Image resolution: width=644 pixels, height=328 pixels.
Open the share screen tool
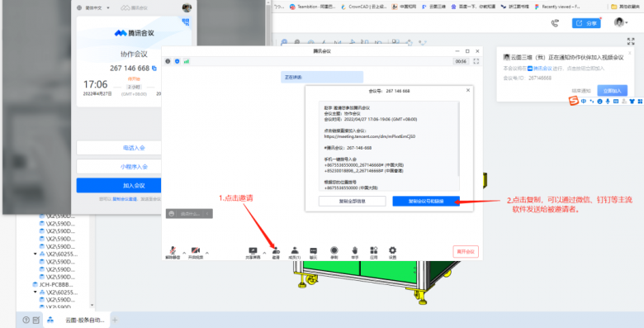point(253,252)
